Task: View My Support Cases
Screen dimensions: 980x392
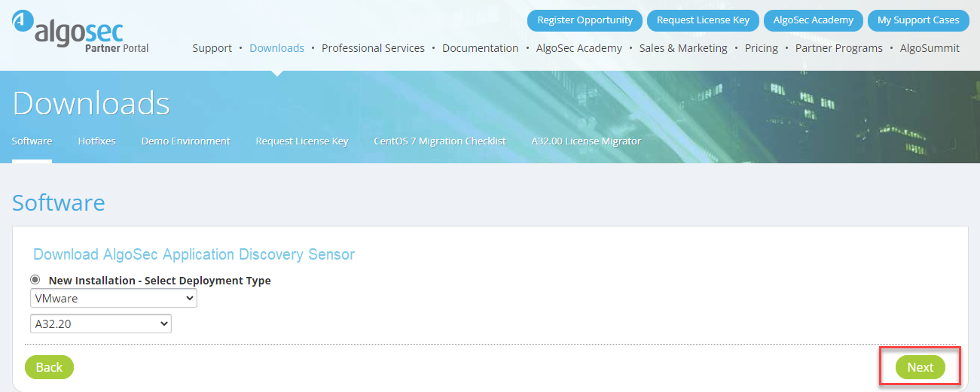Action: click(x=917, y=20)
